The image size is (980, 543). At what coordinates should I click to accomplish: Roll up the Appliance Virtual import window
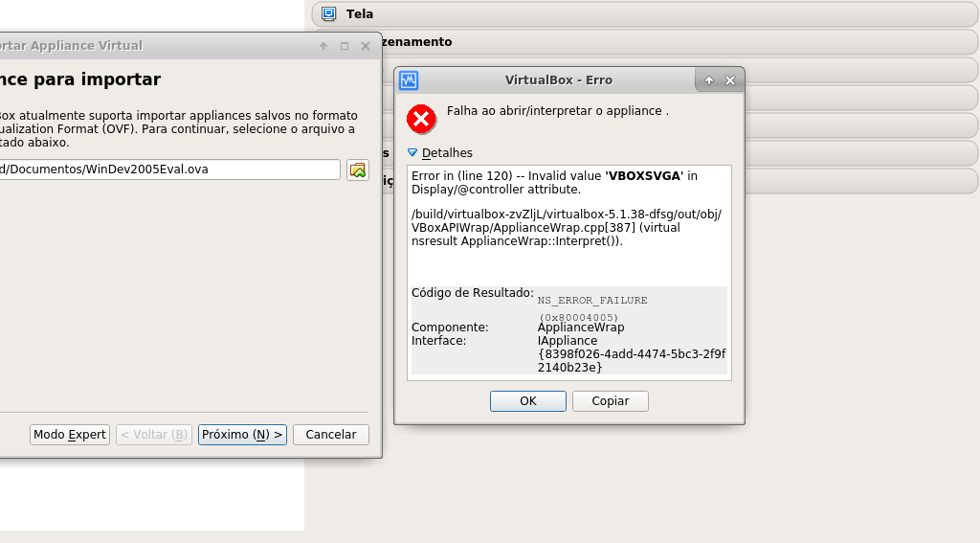coord(323,46)
